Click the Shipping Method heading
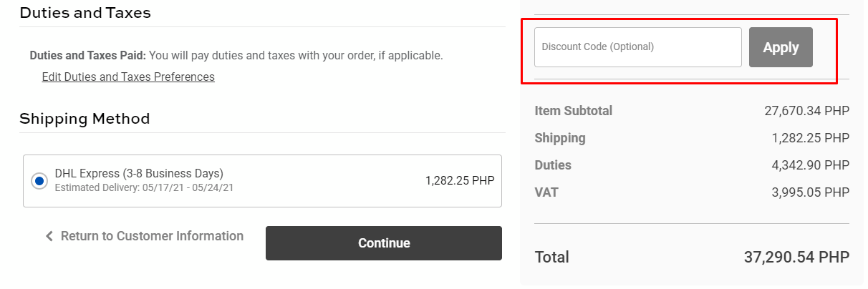 coord(85,119)
